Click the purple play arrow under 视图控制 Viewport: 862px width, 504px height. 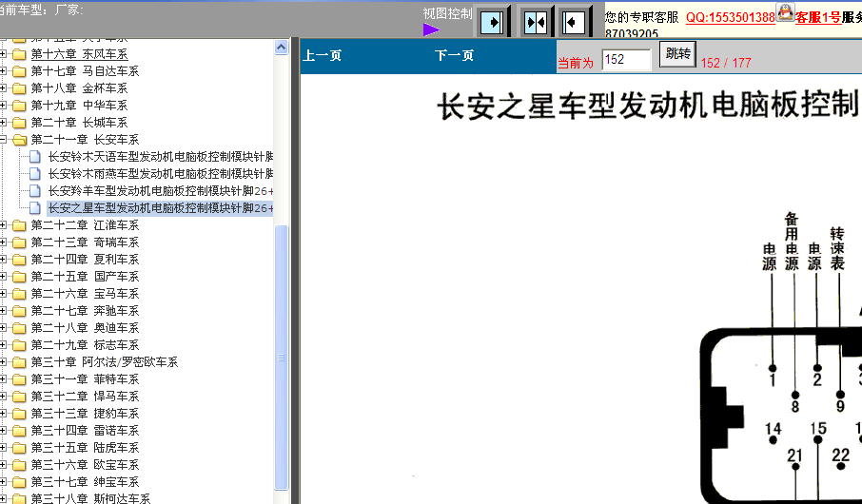[x=431, y=29]
